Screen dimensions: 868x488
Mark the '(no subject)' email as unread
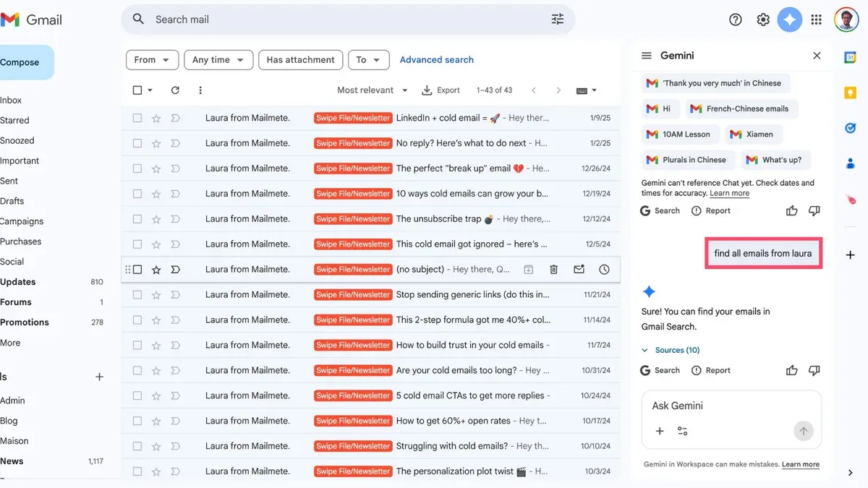[579, 270]
